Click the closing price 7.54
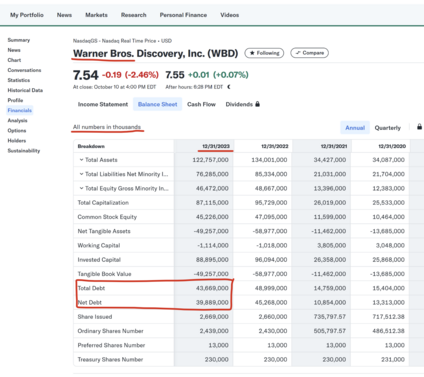The width and height of the screenshot is (424, 377). pyautogui.click(x=86, y=75)
